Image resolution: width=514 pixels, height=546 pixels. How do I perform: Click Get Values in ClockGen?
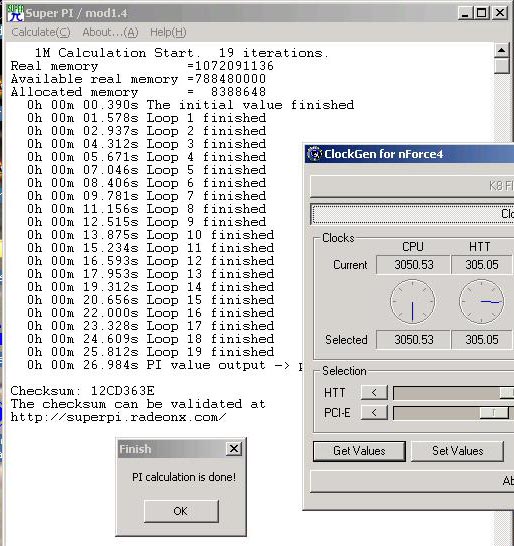(x=359, y=451)
